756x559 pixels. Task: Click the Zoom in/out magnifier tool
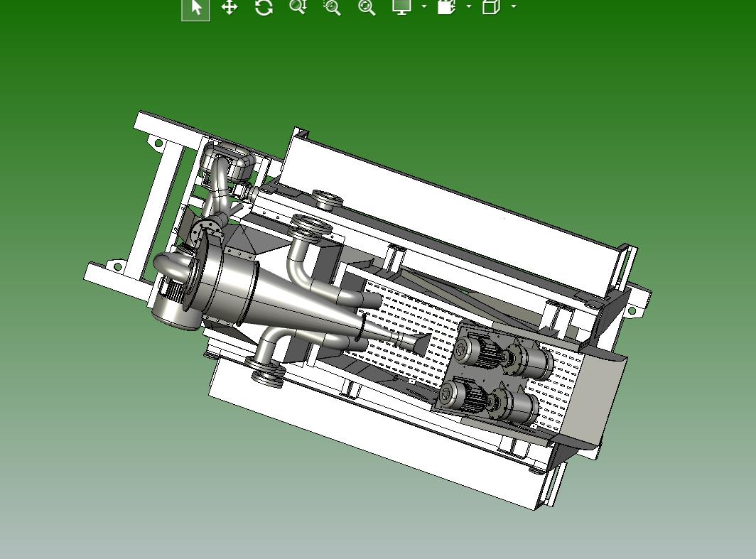pos(298,7)
